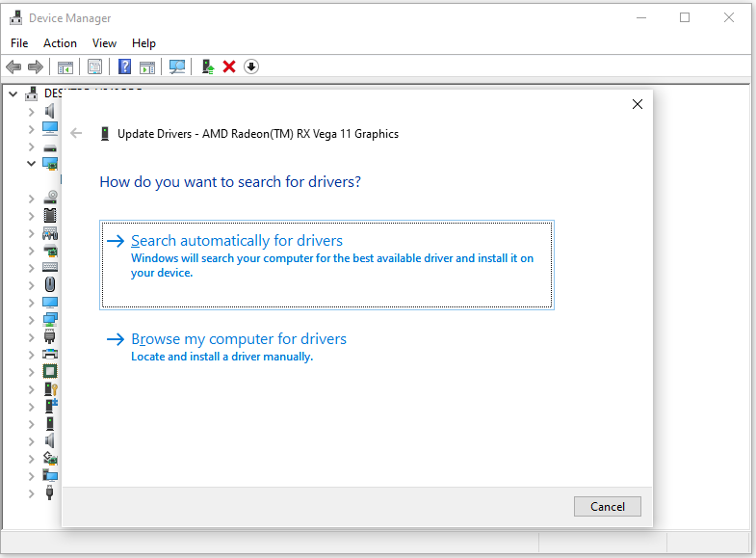Select the USB controllers plug icon
Viewport: 756px width, 558px height.
[x=49, y=492]
